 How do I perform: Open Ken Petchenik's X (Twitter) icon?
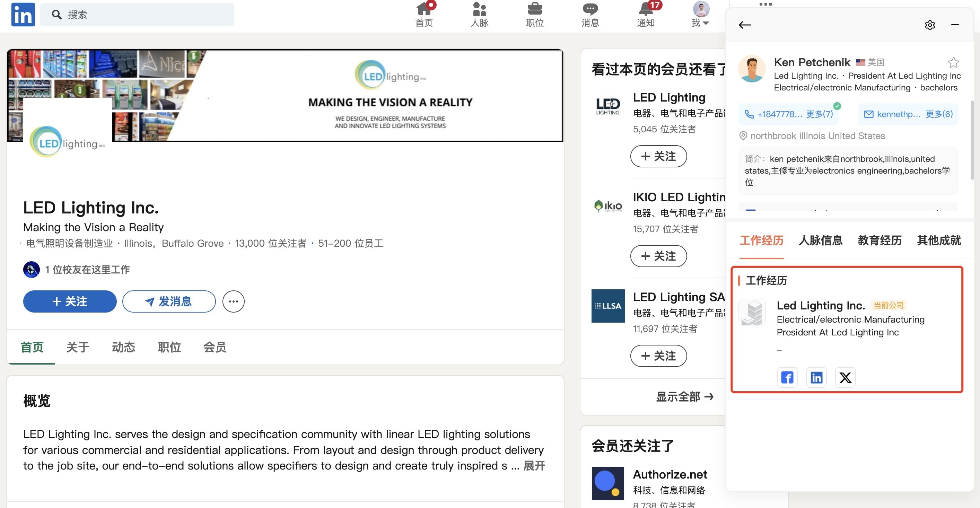845,377
